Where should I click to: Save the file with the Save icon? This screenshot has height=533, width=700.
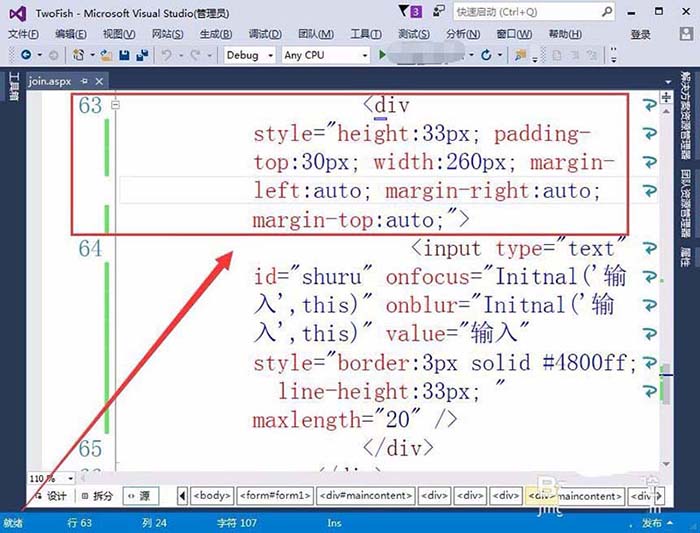[x=124, y=55]
